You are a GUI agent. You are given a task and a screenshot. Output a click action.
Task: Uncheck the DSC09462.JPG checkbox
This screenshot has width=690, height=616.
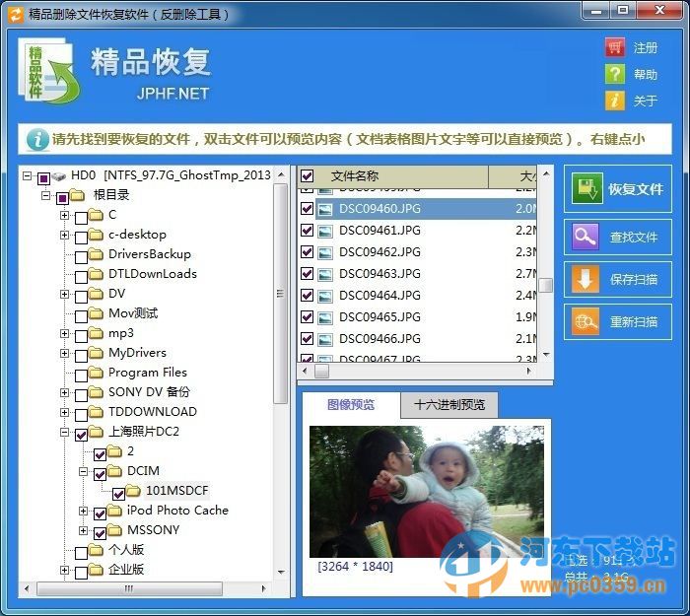[x=308, y=252]
